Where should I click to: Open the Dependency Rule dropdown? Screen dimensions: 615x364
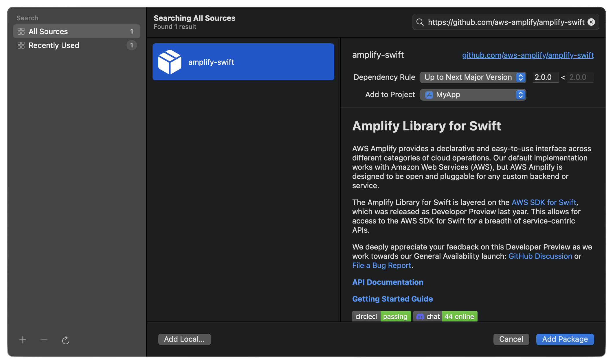(473, 77)
